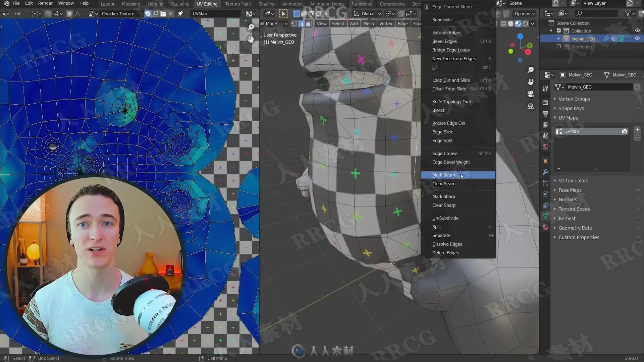Screen dimensions: 644x362
Task: Switch to the Modeling workspace tab
Action: (x=131, y=4)
